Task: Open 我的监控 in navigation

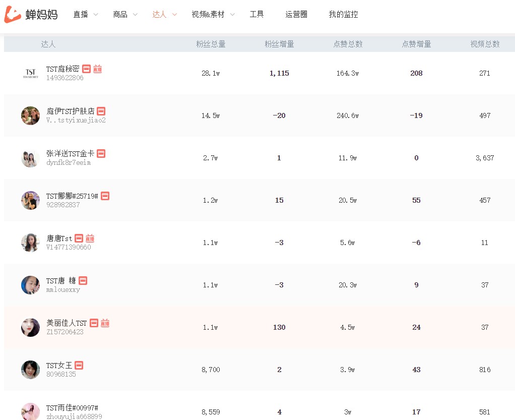Action: pyautogui.click(x=343, y=14)
